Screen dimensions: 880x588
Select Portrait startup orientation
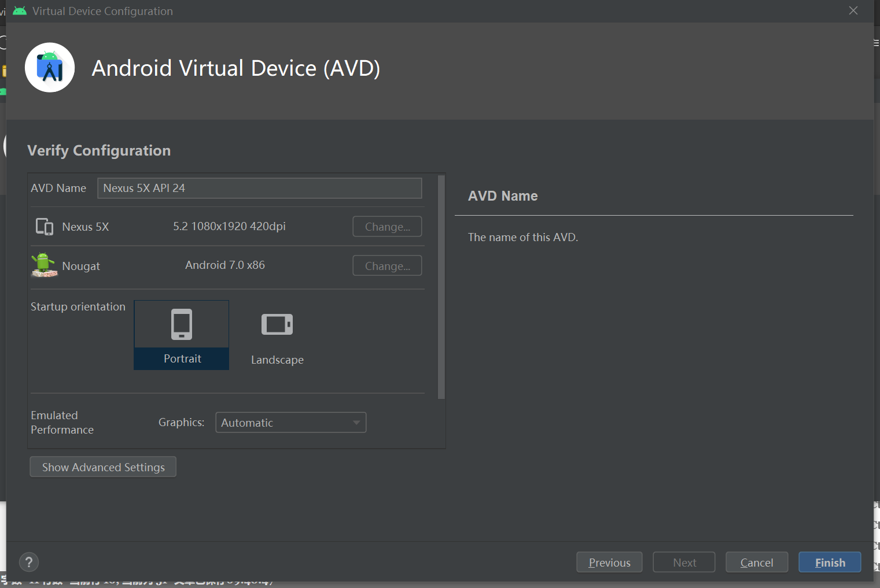[x=182, y=335]
